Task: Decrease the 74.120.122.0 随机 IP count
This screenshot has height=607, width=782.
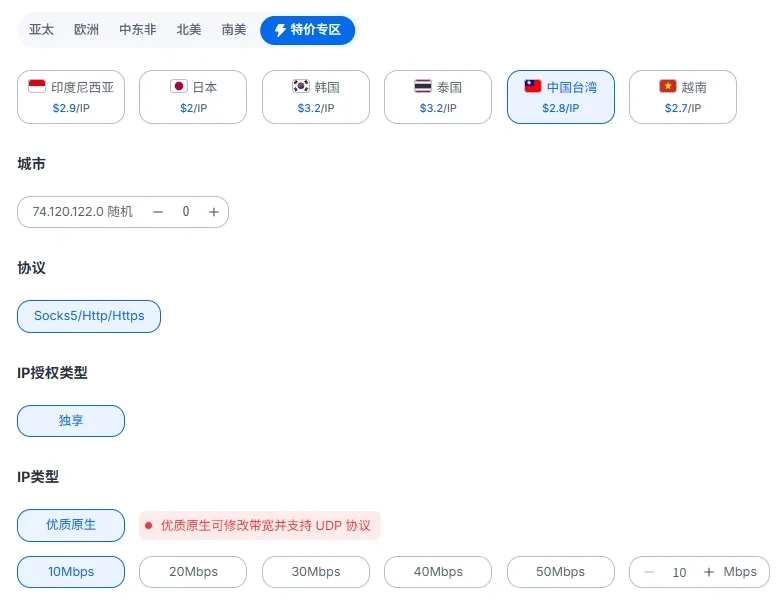Action: [x=158, y=212]
